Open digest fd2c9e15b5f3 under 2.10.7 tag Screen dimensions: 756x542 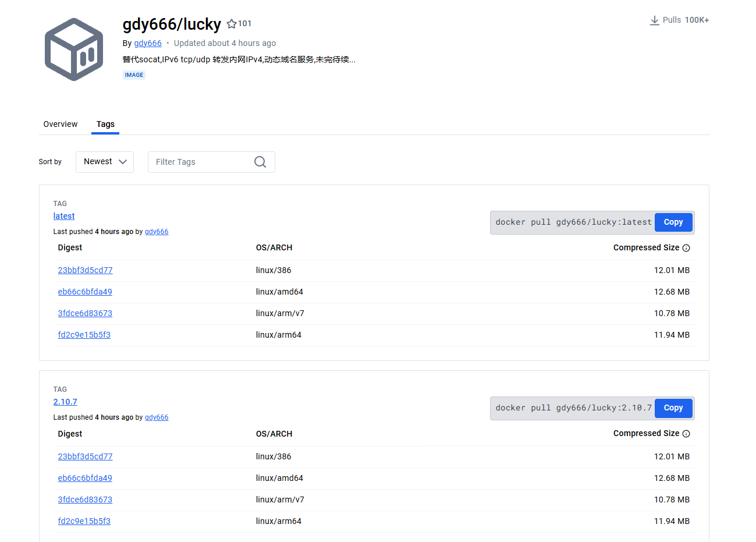pos(84,521)
